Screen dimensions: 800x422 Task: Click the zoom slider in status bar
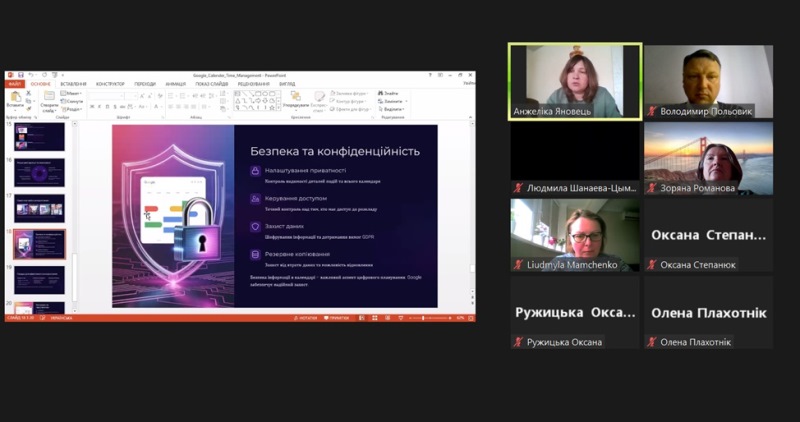pyautogui.click(x=430, y=318)
